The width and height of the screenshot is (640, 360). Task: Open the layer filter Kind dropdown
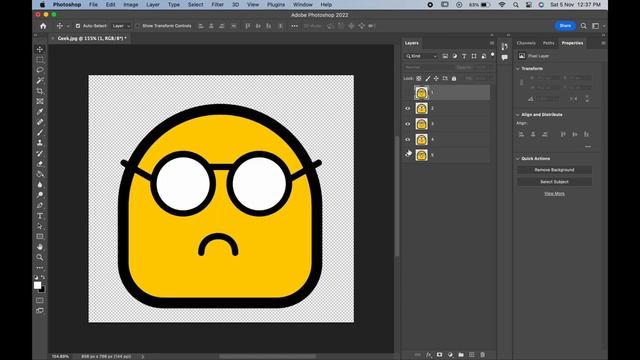(421, 56)
